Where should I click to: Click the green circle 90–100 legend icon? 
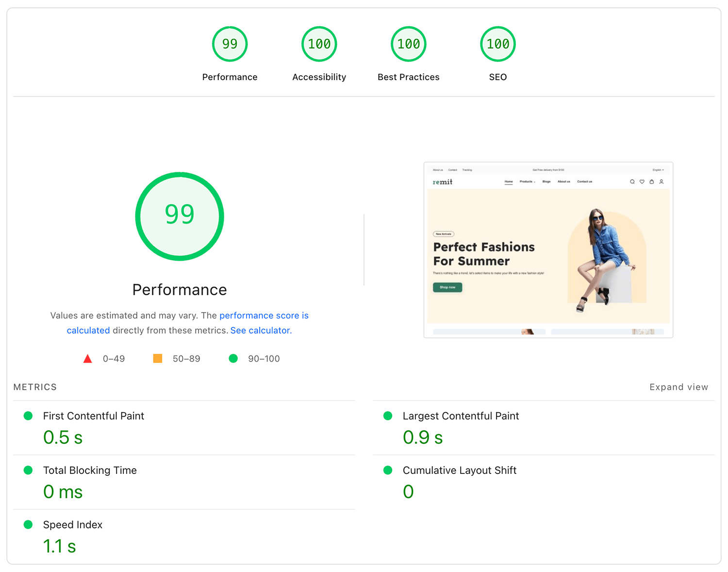(x=233, y=359)
